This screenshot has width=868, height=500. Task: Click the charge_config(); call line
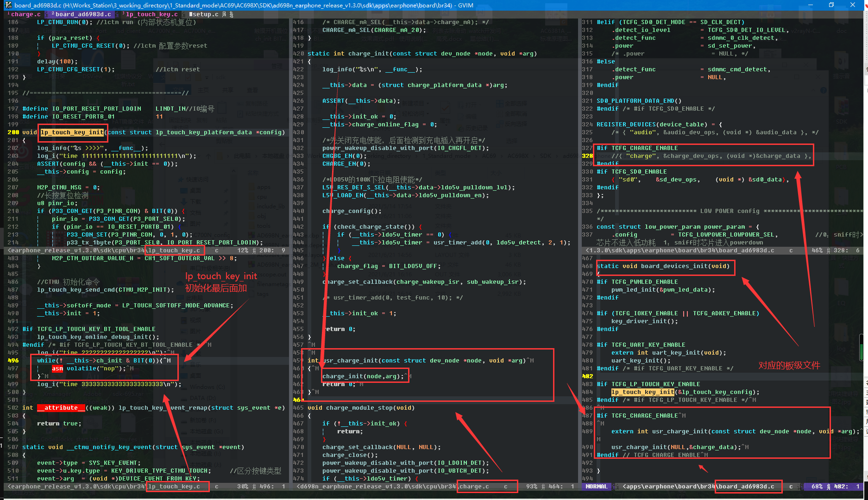(x=352, y=211)
